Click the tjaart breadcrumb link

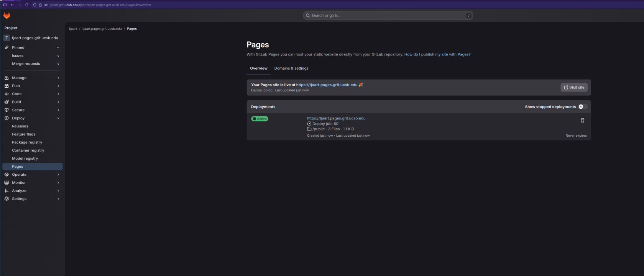tap(73, 29)
